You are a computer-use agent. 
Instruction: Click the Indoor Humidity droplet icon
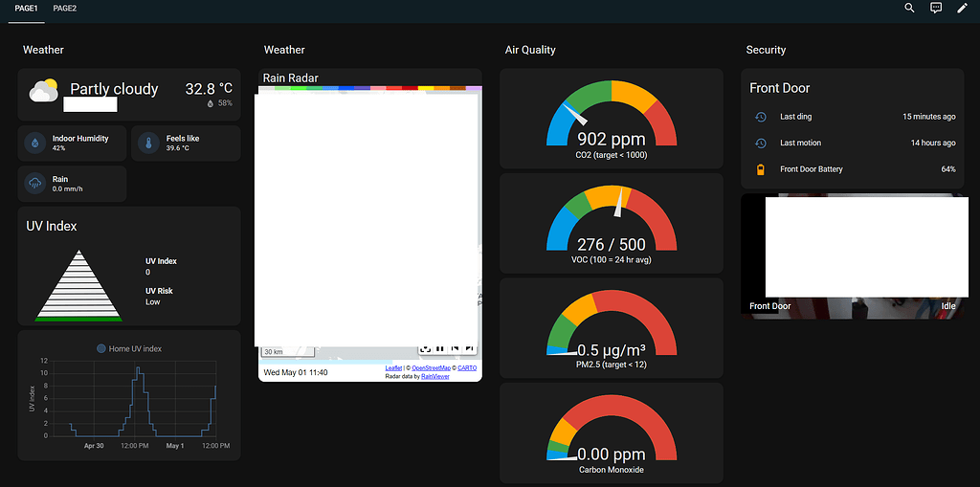click(35, 144)
